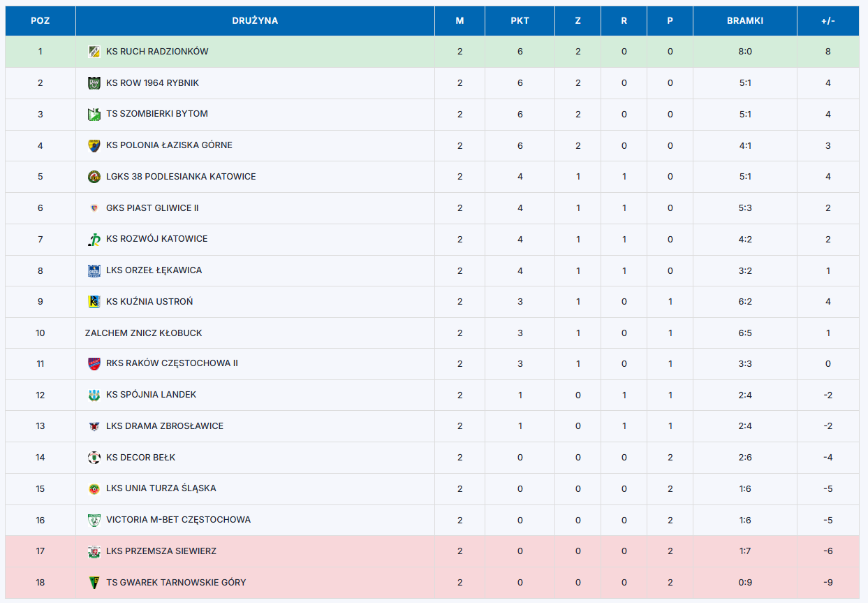Open the Zalchem Znicz Kłobuck team link
This screenshot has width=868, height=603.
point(144,333)
